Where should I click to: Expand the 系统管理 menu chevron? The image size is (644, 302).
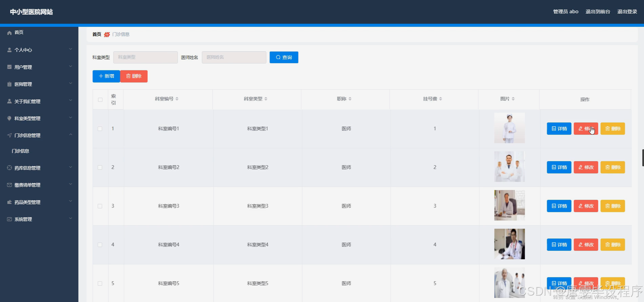[71, 218]
